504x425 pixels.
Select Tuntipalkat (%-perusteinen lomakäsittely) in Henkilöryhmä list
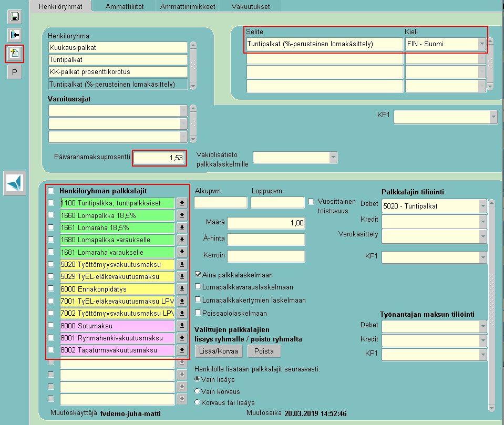(x=118, y=84)
